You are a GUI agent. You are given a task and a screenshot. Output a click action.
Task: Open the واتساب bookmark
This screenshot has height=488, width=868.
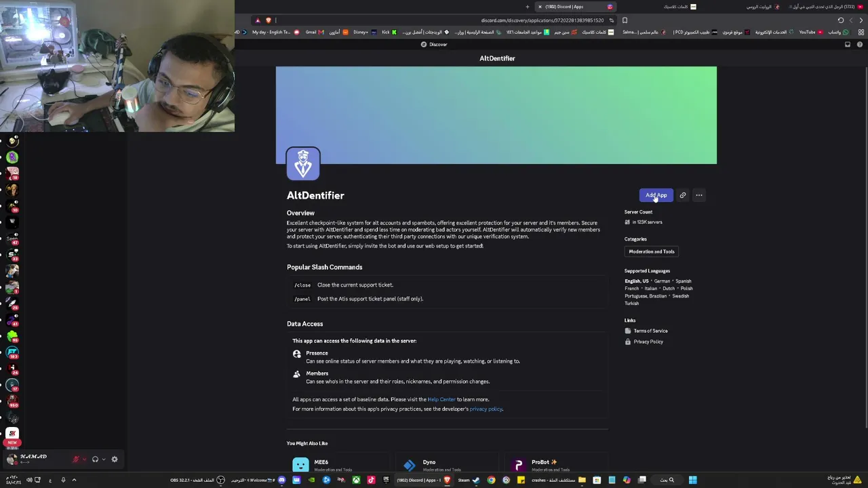(x=838, y=32)
